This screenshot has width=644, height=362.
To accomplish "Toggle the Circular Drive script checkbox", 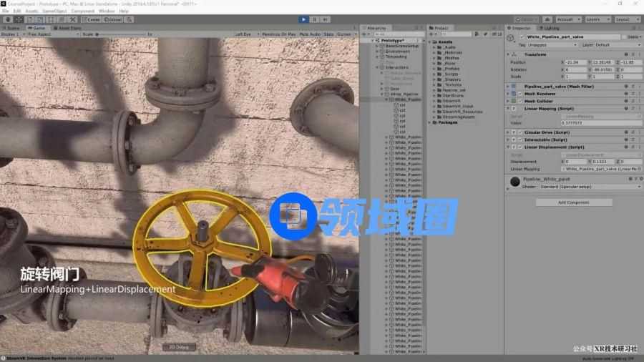I will 520,132.
